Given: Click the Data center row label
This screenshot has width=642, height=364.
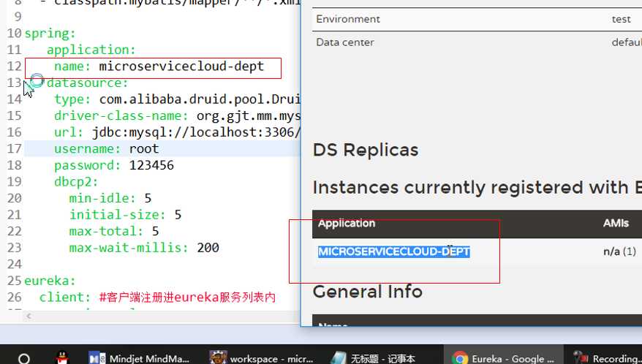Looking at the screenshot, I should click(344, 42).
